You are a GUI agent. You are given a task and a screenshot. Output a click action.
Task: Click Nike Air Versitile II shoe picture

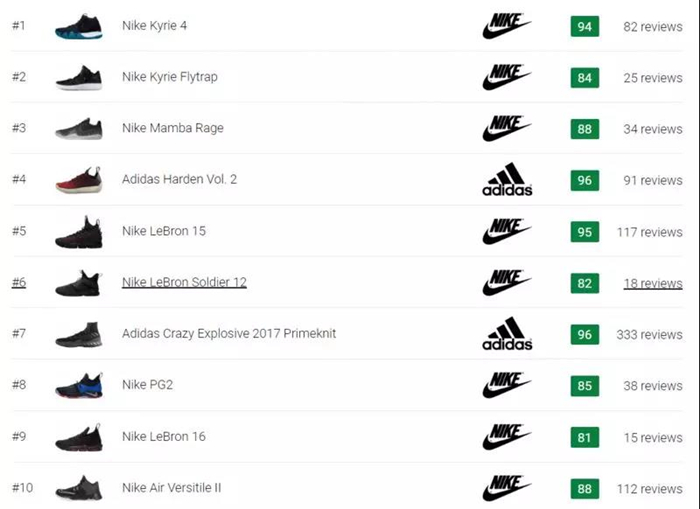77,489
